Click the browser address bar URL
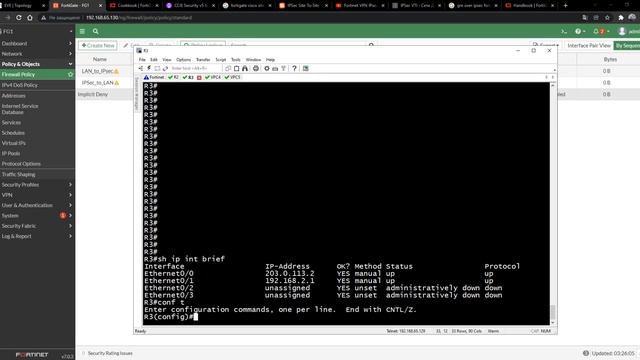 [139, 18]
